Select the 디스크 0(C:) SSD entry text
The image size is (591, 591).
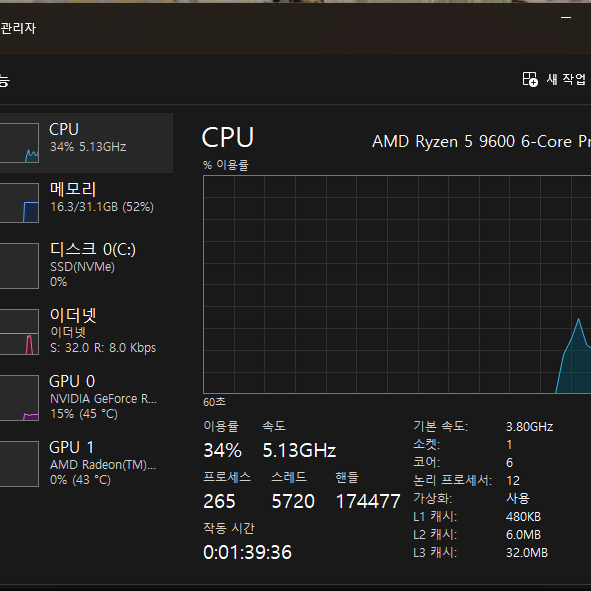pyautogui.click(x=93, y=265)
